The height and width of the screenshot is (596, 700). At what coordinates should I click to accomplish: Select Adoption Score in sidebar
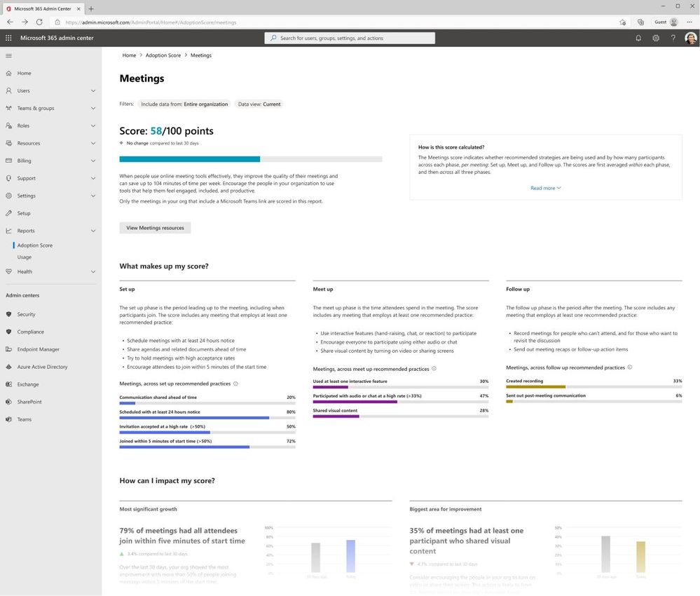tap(35, 245)
